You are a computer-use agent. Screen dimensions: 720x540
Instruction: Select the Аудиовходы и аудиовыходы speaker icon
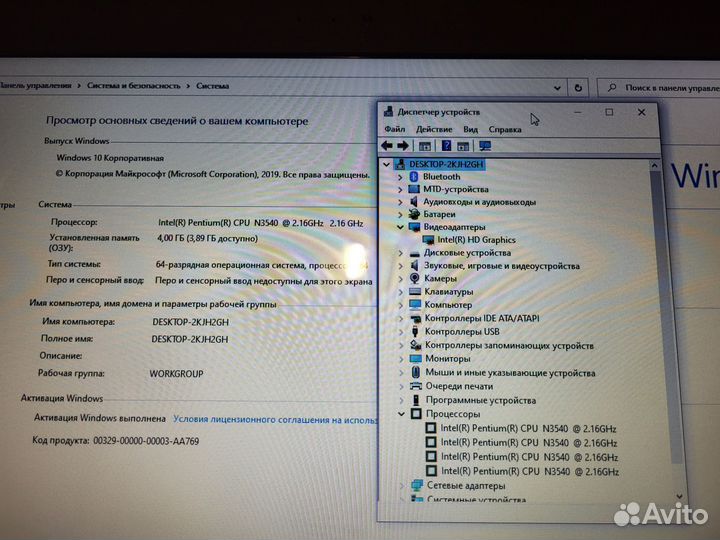point(414,202)
